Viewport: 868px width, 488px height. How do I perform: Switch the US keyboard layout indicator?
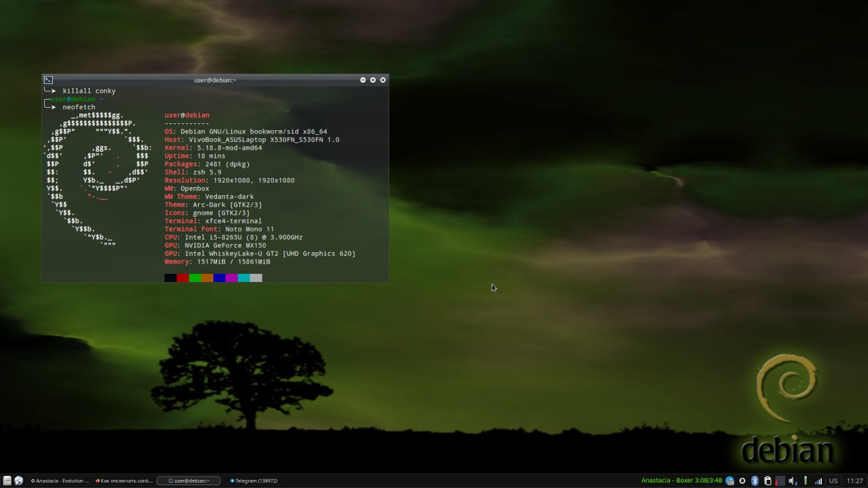[x=833, y=481]
